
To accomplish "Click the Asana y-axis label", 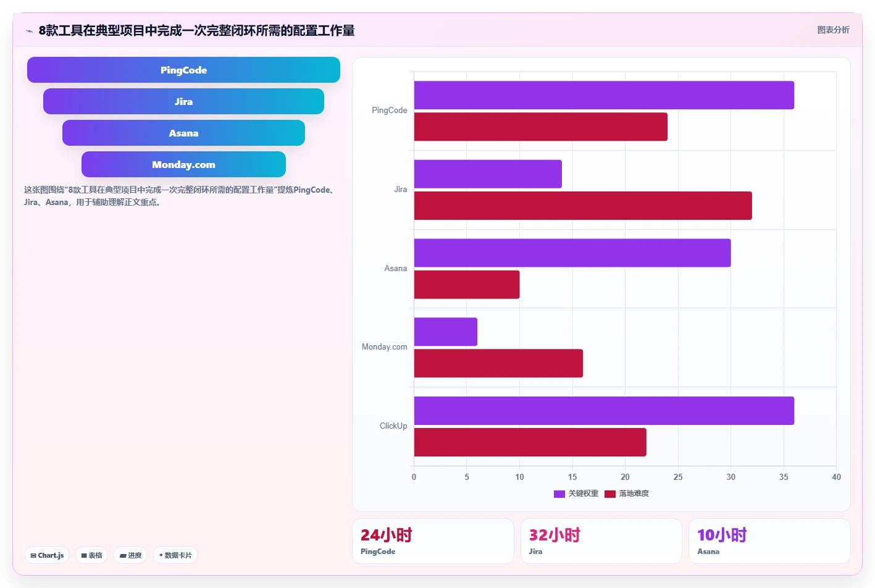I will (395, 269).
